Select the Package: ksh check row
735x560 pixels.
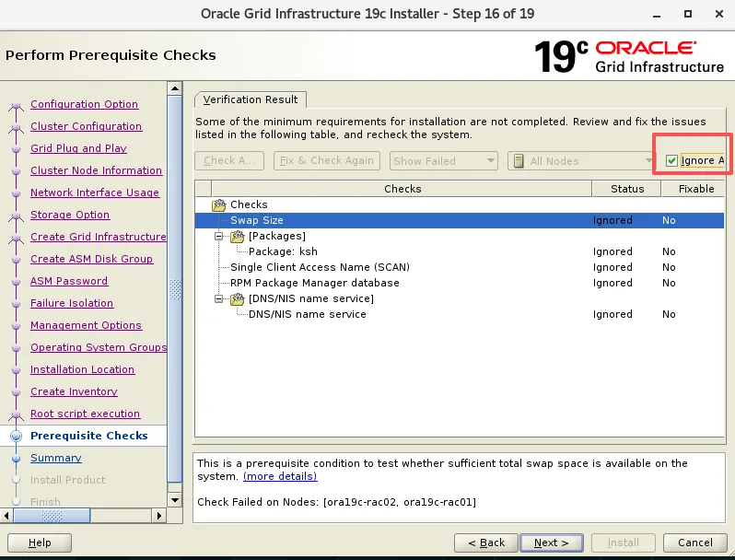click(x=460, y=251)
